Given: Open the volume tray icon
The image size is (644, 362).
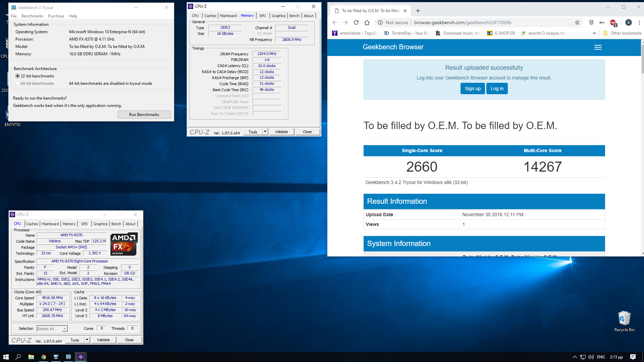Looking at the screenshot, I should point(591,357).
